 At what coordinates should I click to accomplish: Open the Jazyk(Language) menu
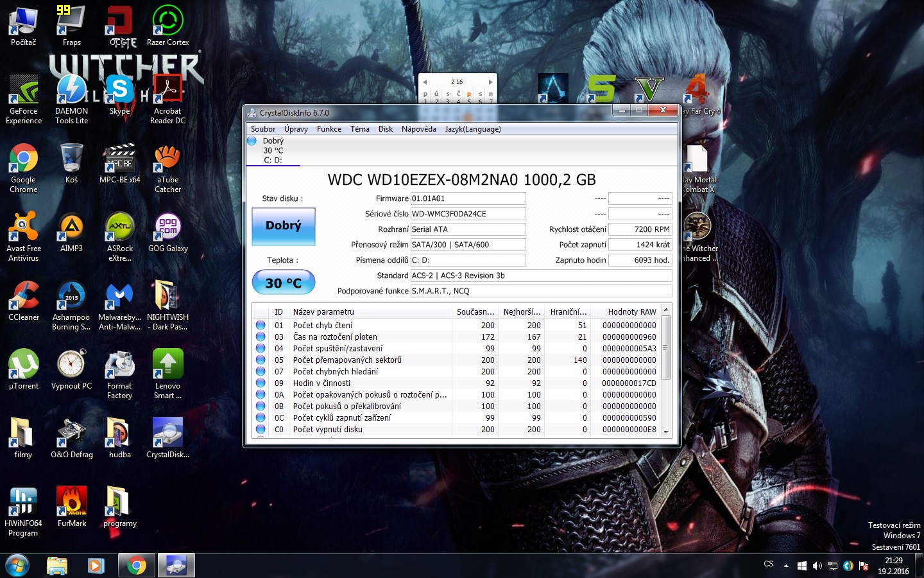(473, 129)
